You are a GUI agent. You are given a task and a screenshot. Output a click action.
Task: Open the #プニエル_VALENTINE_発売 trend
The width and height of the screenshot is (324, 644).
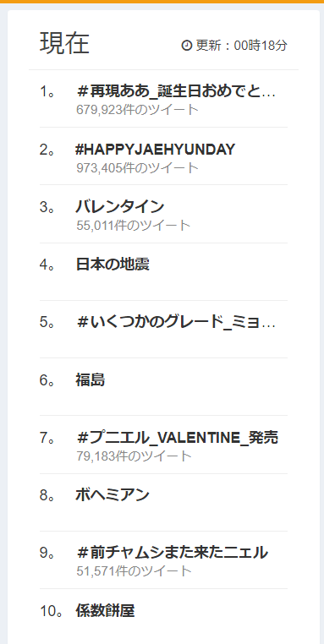177,438
